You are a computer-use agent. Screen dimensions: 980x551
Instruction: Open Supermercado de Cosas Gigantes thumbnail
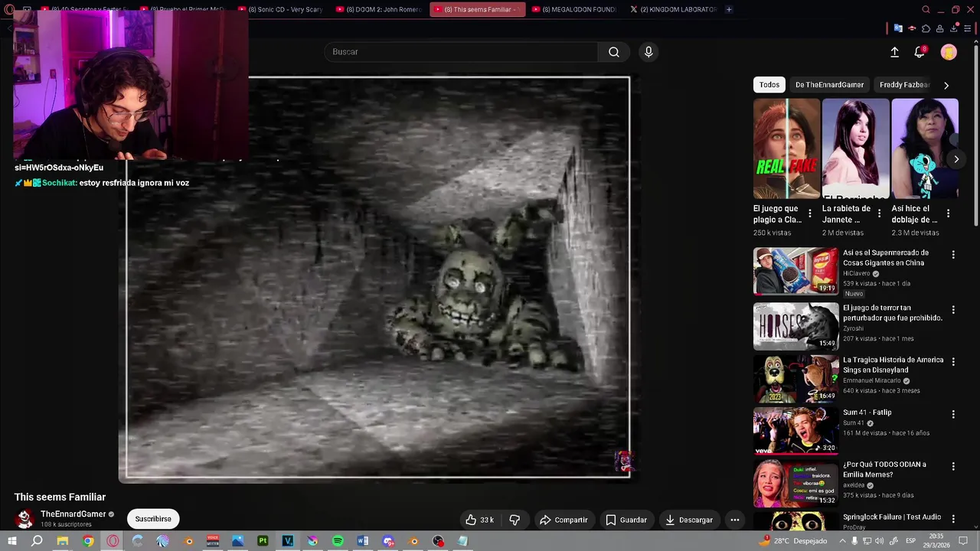795,271
